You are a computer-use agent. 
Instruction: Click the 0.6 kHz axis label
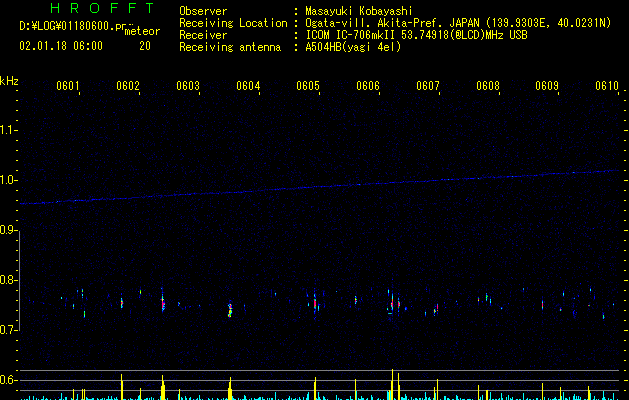pyautogui.click(x=9, y=380)
